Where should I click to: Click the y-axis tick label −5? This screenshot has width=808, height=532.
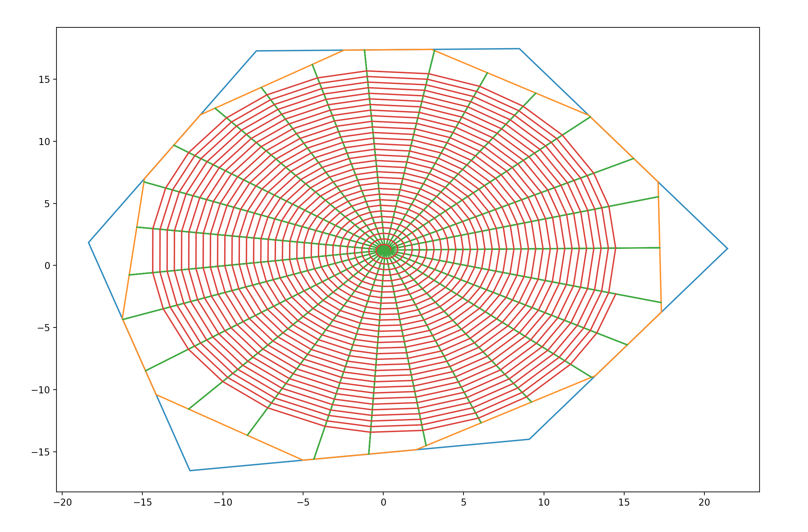(44, 328)
